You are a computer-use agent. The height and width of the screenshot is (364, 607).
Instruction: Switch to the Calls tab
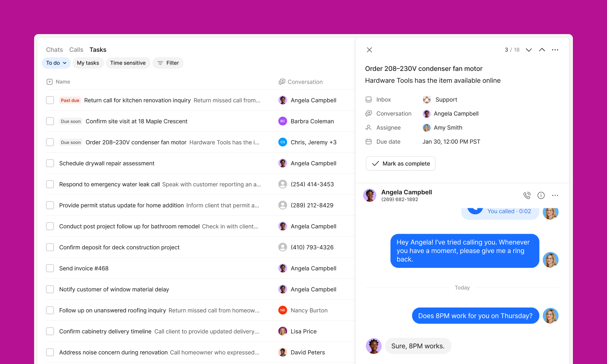76,50
